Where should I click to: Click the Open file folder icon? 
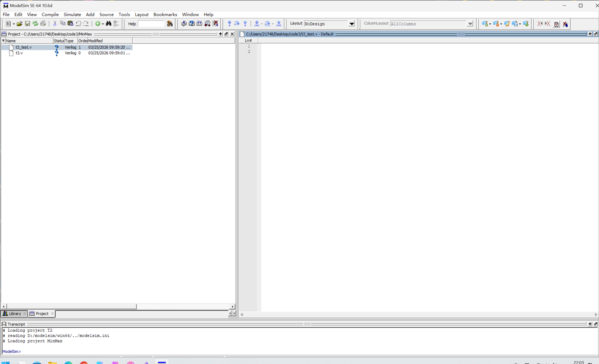tap(19, 24)
